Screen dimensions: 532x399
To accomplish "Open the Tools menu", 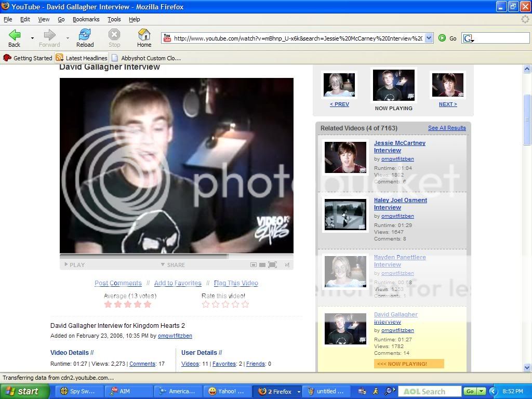I will (x=114, y=19).
